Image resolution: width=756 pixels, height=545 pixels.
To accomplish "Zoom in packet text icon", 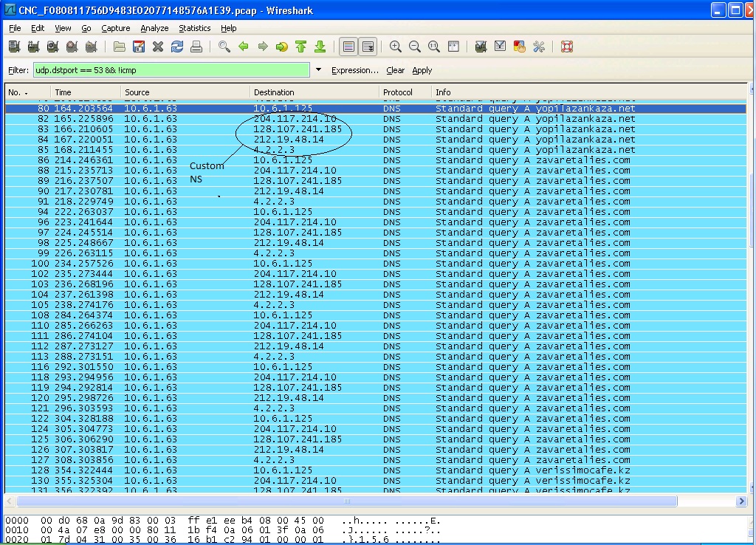I will 396,47.
